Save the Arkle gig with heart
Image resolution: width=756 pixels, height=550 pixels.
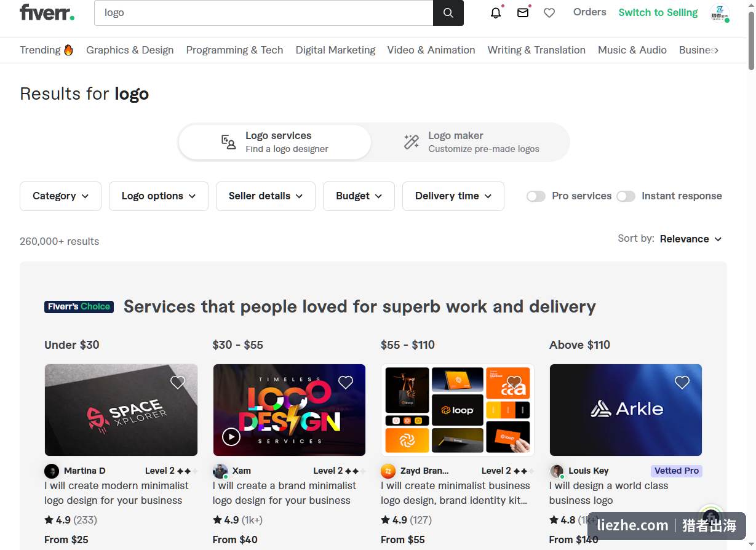682,383
